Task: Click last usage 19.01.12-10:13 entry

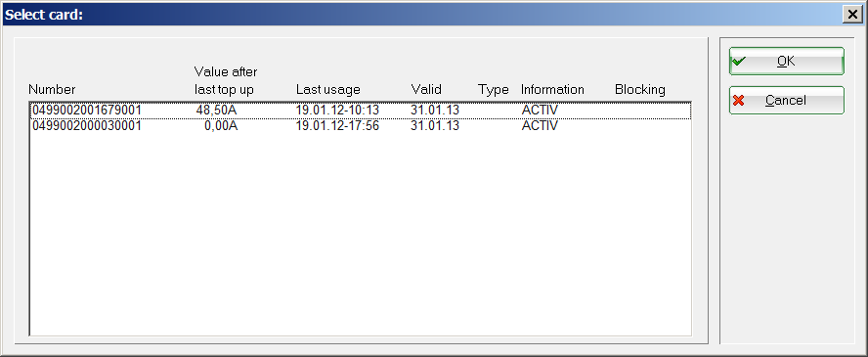Action: pos(337,111)
